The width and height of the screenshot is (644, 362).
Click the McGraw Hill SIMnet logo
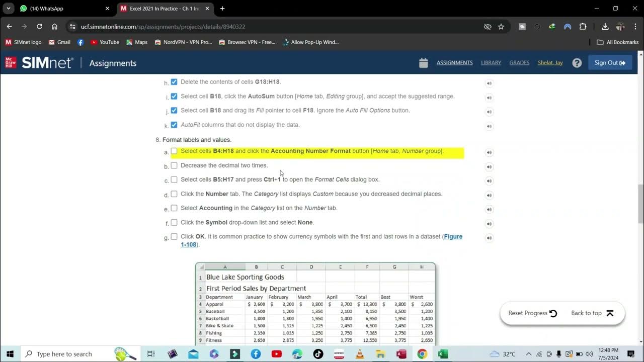click(x=39, y=63)
